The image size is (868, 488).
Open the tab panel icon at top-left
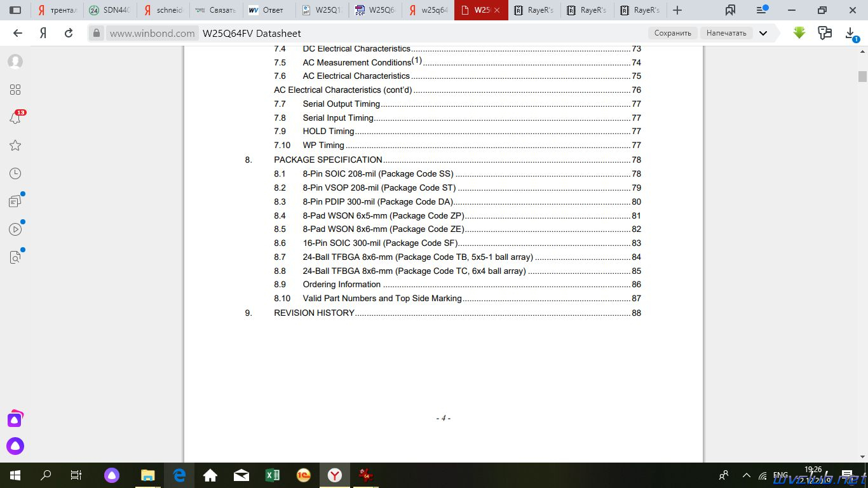tap(15, 10)
